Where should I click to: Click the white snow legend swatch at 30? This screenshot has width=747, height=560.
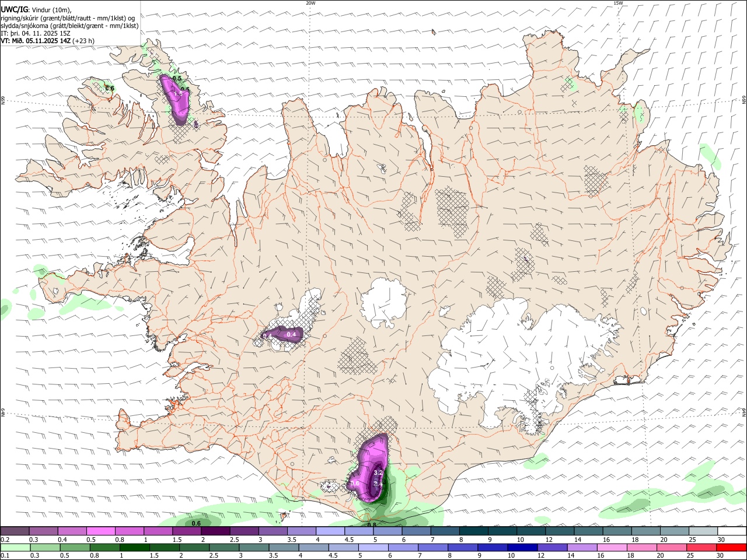(732, 531)
